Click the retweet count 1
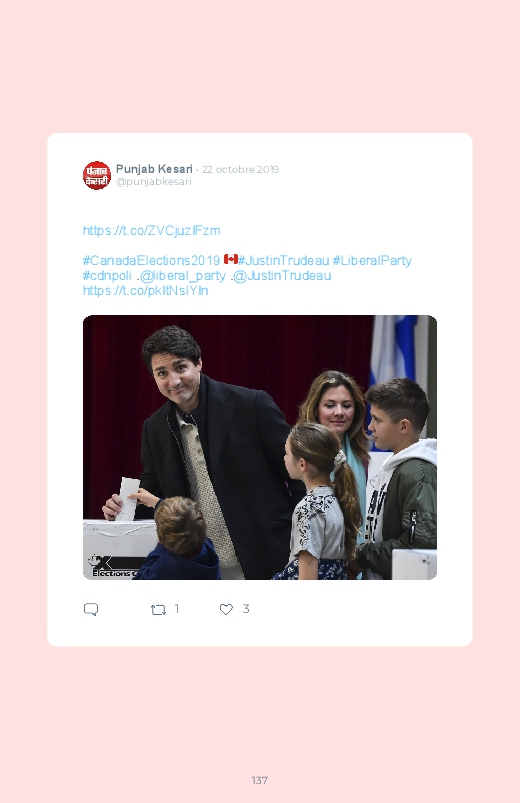 [x=177, y=609]
